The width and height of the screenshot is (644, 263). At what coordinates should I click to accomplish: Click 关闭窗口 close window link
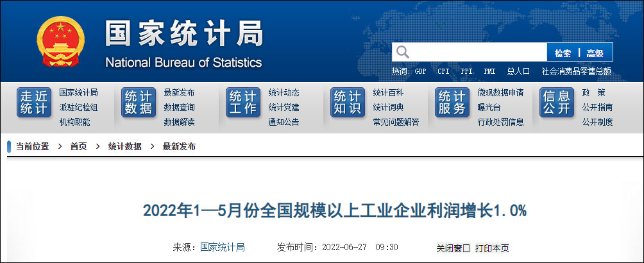[x=453, y=248]
